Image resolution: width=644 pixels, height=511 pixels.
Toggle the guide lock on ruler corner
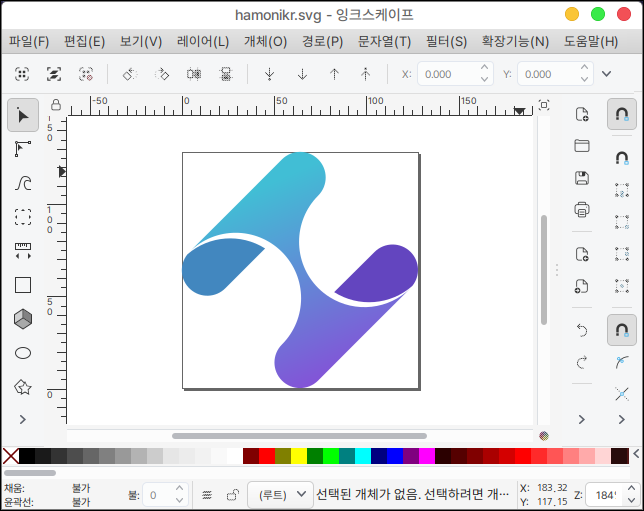56,104
